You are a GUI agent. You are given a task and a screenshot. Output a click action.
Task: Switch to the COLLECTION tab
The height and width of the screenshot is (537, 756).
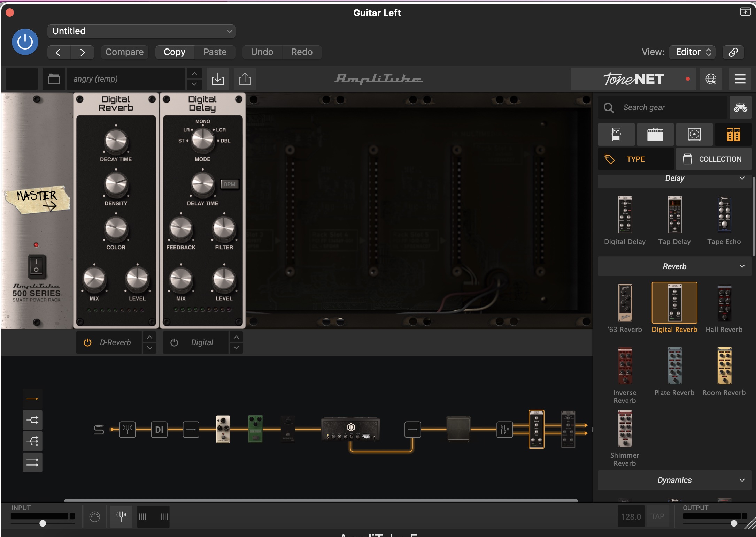[x=714, y=159]
